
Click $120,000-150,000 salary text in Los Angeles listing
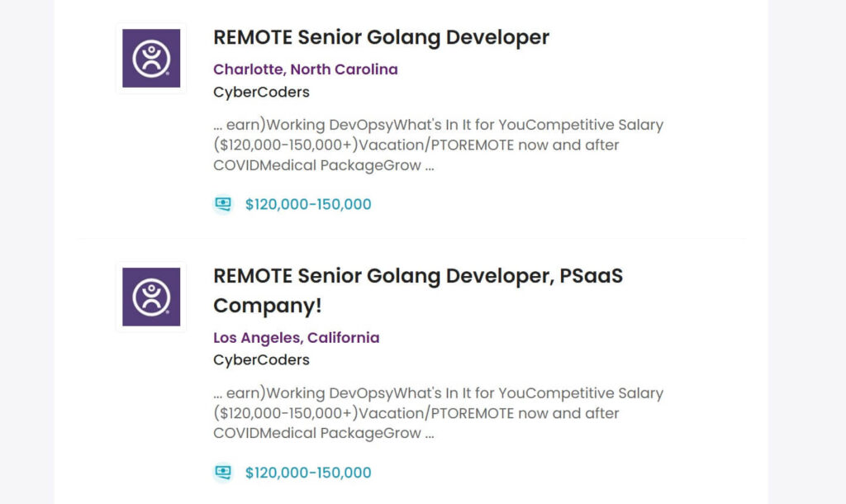click(308, 473)
